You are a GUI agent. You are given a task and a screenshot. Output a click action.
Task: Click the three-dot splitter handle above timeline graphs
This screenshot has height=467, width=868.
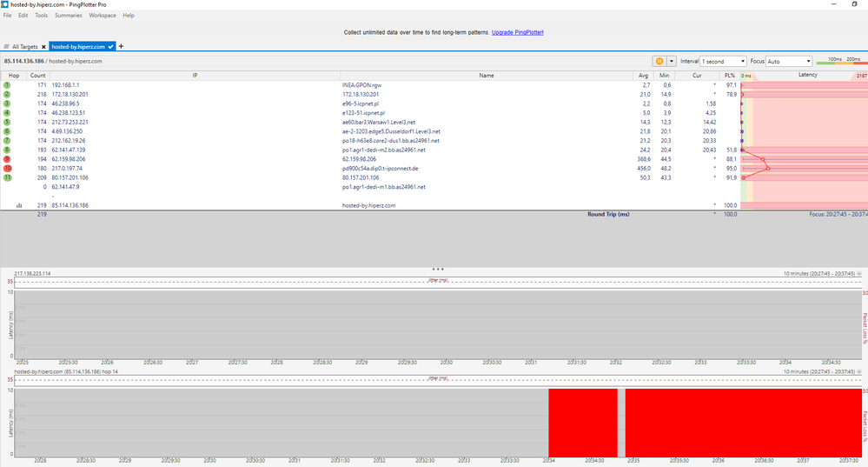(x=437, y=270)
